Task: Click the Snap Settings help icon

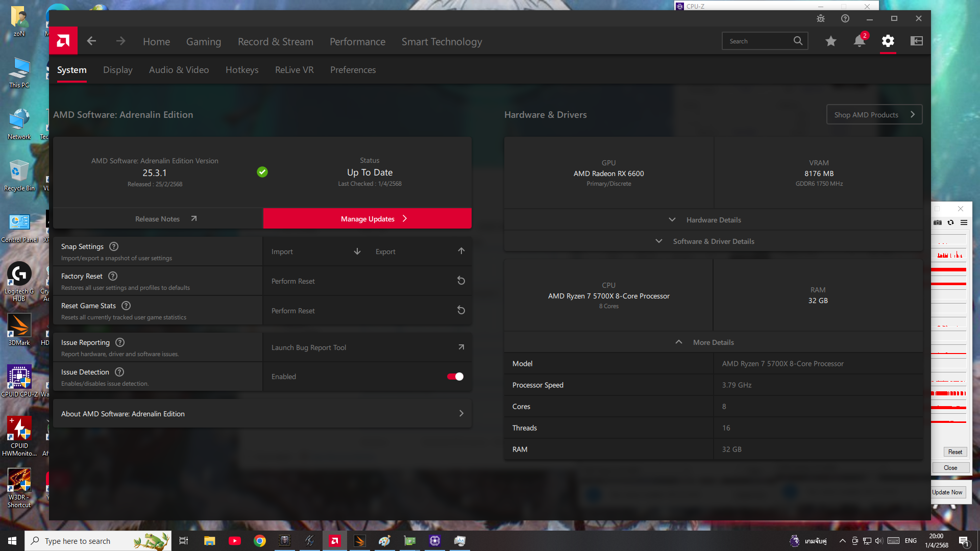Action: coord(114,246)
